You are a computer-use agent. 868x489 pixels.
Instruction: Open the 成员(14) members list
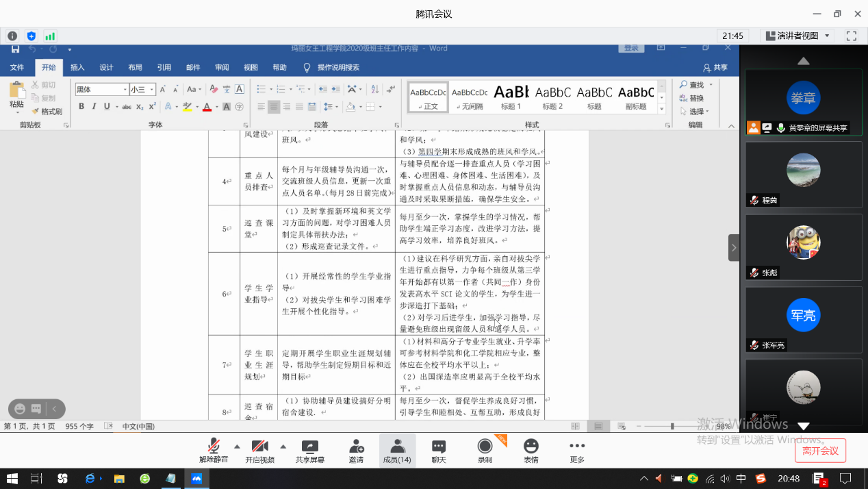(x=397, y=451)
